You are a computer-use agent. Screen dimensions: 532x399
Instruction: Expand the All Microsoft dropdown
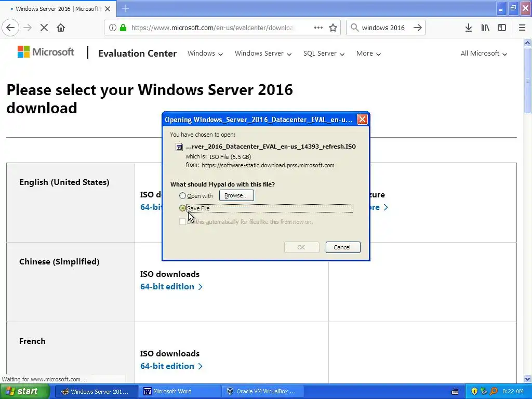484,54
